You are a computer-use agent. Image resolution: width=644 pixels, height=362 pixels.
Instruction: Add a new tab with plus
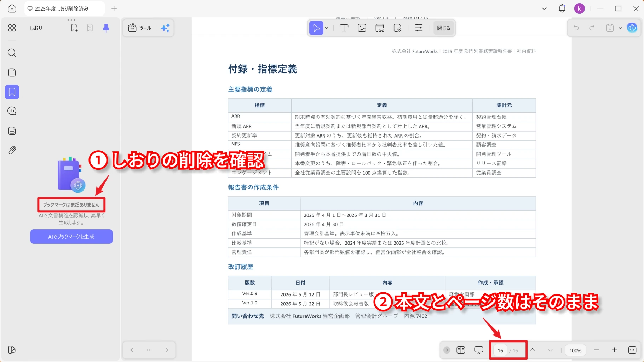click(114, 8)
